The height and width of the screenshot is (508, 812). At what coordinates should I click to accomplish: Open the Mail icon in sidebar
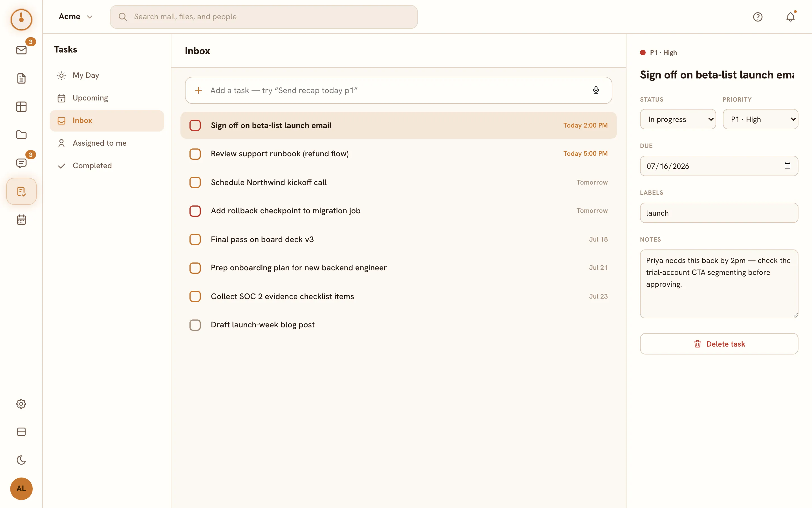coord(21,51)
